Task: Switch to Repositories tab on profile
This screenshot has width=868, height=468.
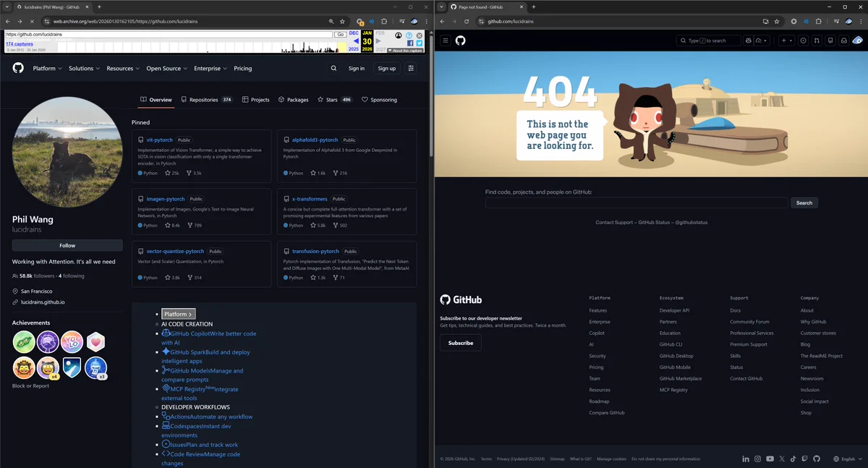Action: tap(207, 100)
